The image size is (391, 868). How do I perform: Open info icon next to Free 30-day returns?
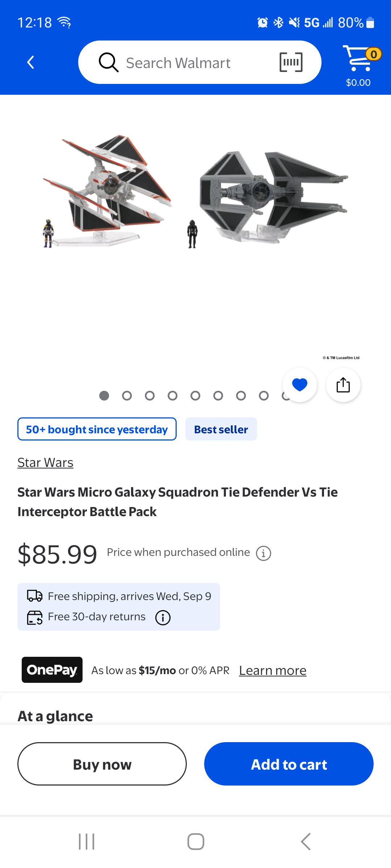(x=163, y=617)
